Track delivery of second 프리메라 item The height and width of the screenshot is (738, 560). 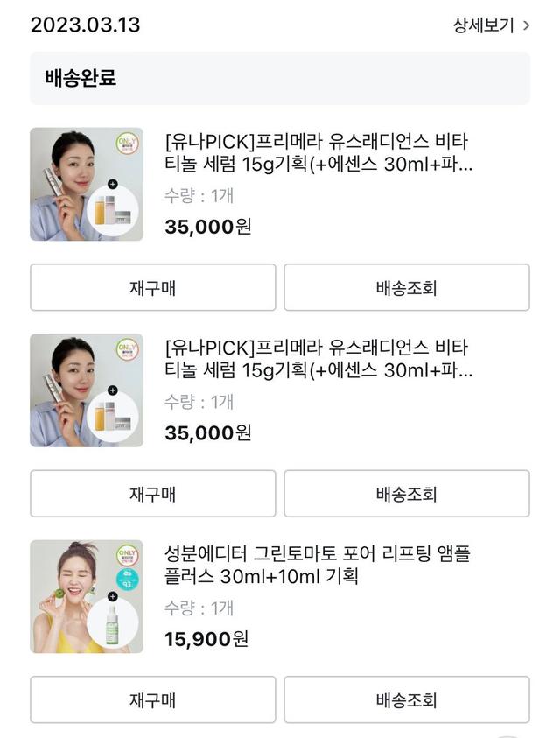coord(406,494)
